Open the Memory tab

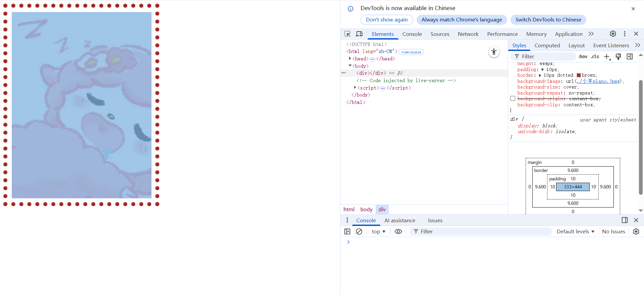click(x=536, y=34)
